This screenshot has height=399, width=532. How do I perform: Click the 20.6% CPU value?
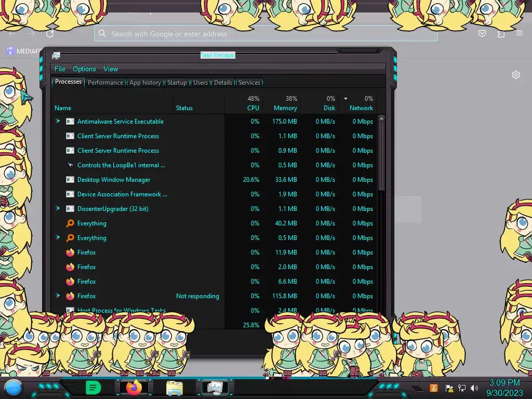pyautogui.click(x=251, y=180)
